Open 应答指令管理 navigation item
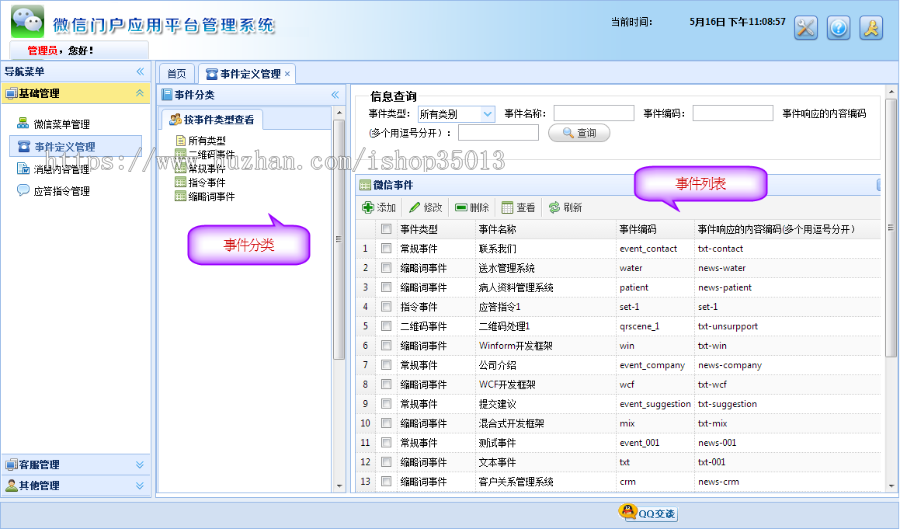Image resolution: width=900 pixels, height=529 pixels. click(53, 191)
